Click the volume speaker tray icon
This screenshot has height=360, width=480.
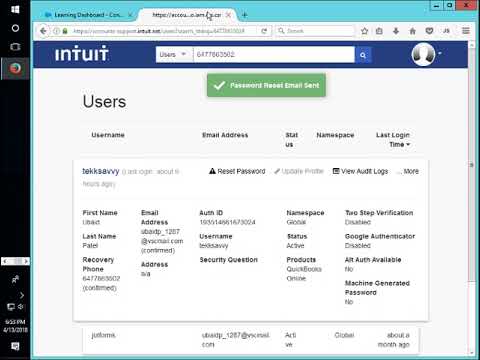21,307
